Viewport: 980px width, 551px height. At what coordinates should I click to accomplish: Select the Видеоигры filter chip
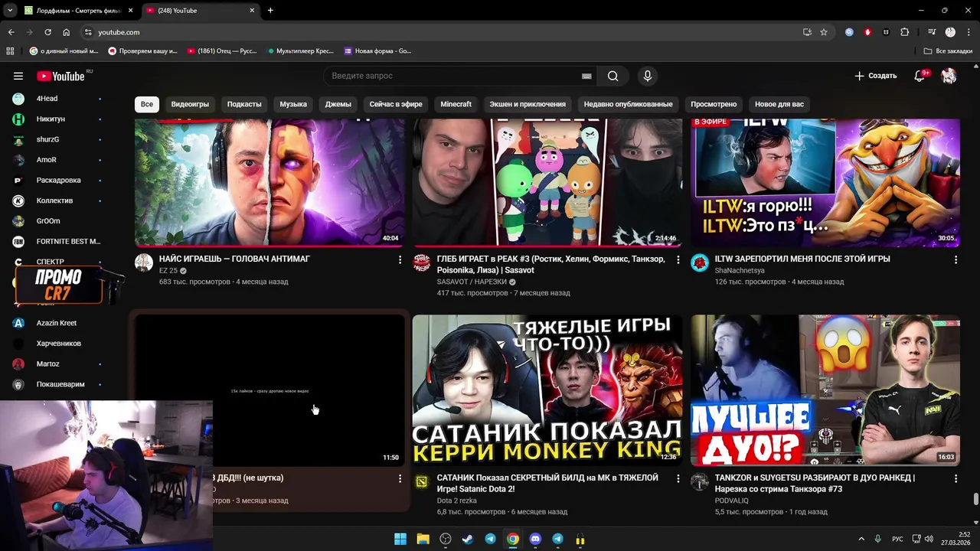pos(190,104)
